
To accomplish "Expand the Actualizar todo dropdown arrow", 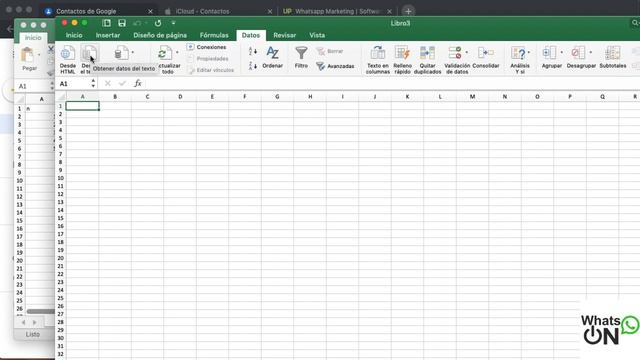I will [177, 52].
